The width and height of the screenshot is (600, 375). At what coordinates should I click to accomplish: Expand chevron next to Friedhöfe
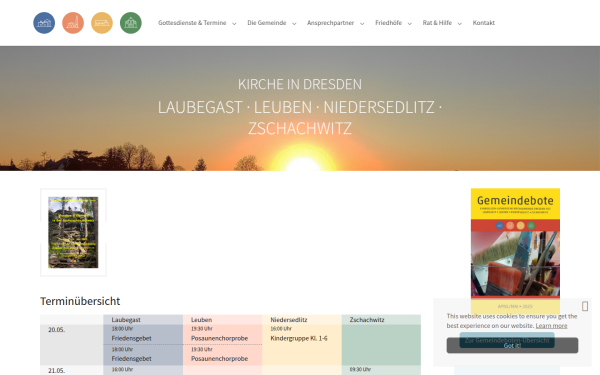pos(409,24)
